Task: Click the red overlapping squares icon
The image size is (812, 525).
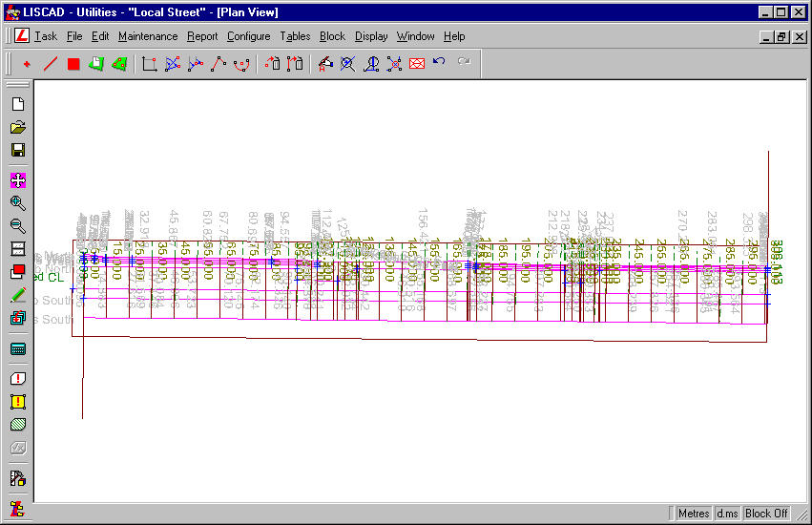Action: click(x=18, y=272)
